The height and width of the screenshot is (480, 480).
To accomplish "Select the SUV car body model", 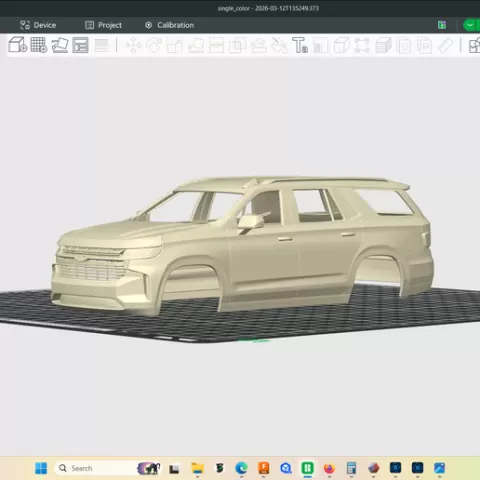I will point(242,246).
